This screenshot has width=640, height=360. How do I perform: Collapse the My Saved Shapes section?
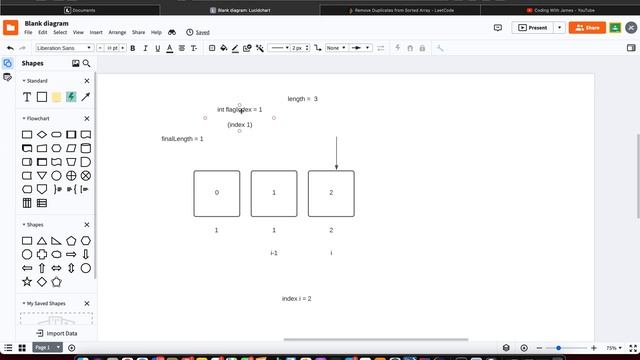point(24,303)
